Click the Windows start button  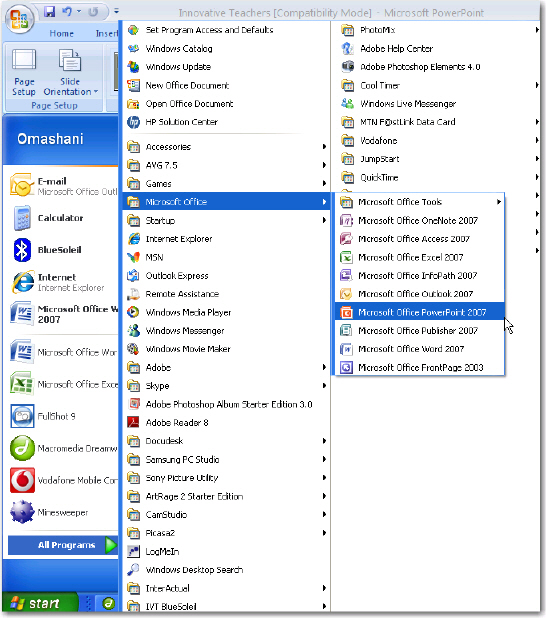(39, 603)
